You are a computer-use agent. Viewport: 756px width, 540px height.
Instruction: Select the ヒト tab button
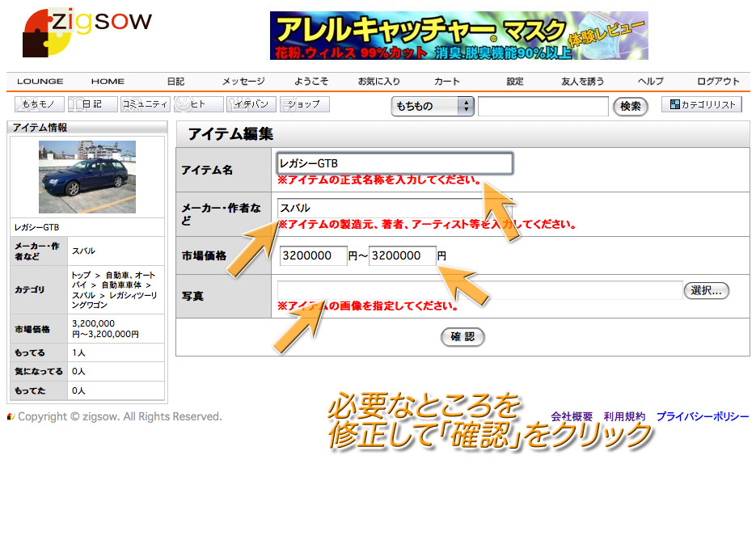coord(199,104)
